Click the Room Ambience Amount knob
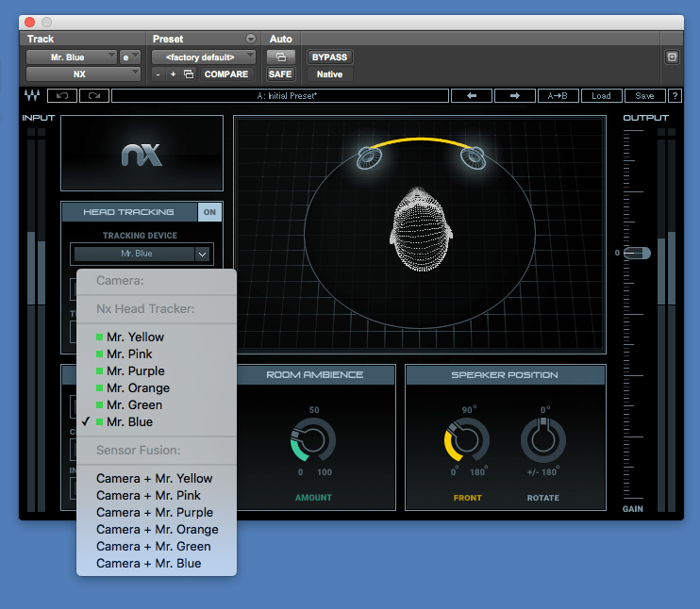The image size is (700, 609). 313,440
